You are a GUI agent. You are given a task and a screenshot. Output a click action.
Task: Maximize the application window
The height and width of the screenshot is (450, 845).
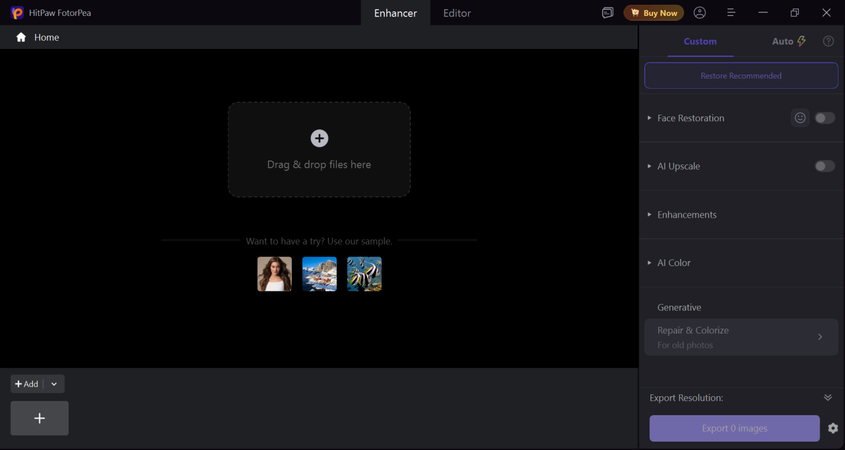794,13
